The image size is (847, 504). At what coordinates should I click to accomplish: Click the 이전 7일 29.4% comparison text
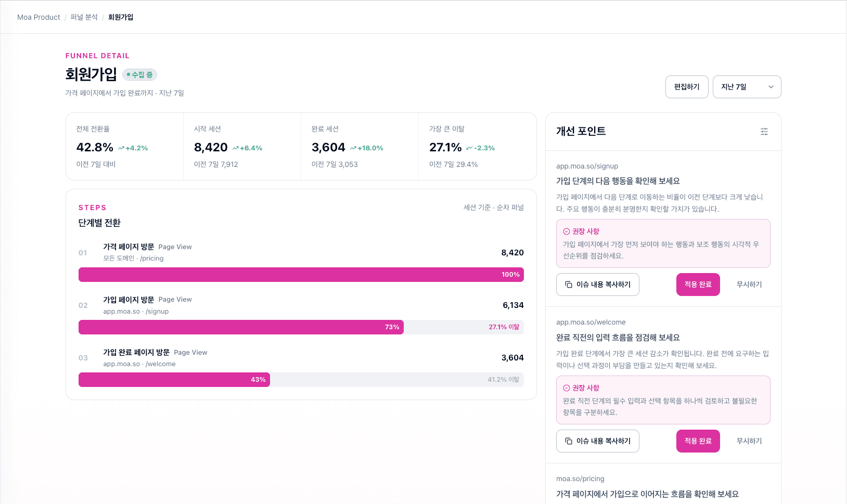click(454, 164)
